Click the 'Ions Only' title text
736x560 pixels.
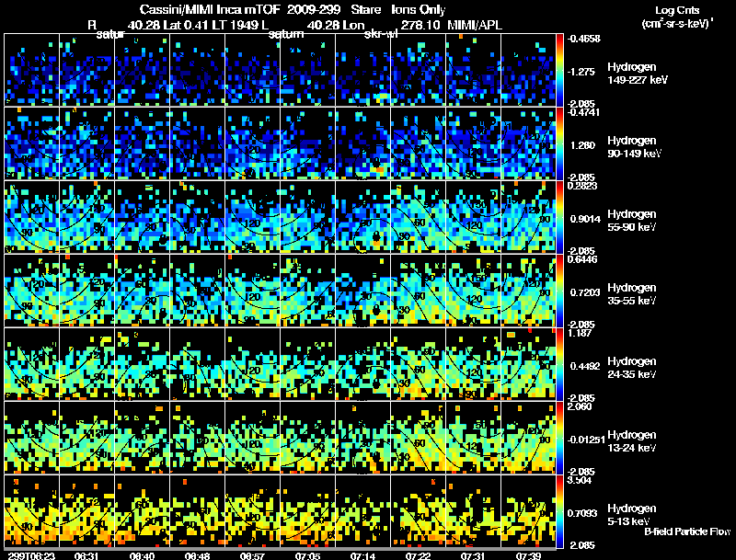[x=419, y=10]
